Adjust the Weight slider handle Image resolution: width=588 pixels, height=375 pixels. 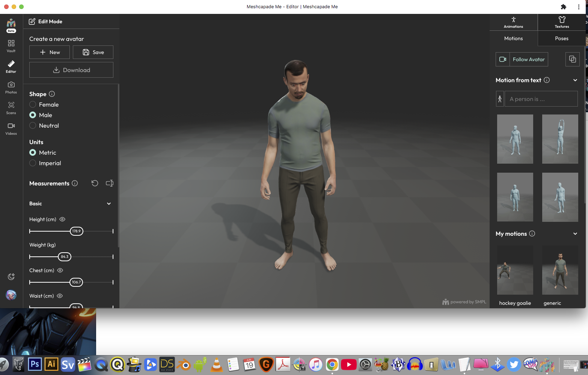65,257
